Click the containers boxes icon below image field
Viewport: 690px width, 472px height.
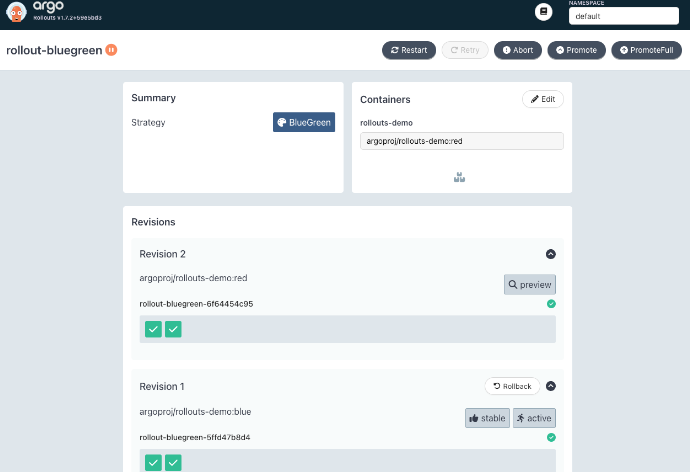click(459, 177)
